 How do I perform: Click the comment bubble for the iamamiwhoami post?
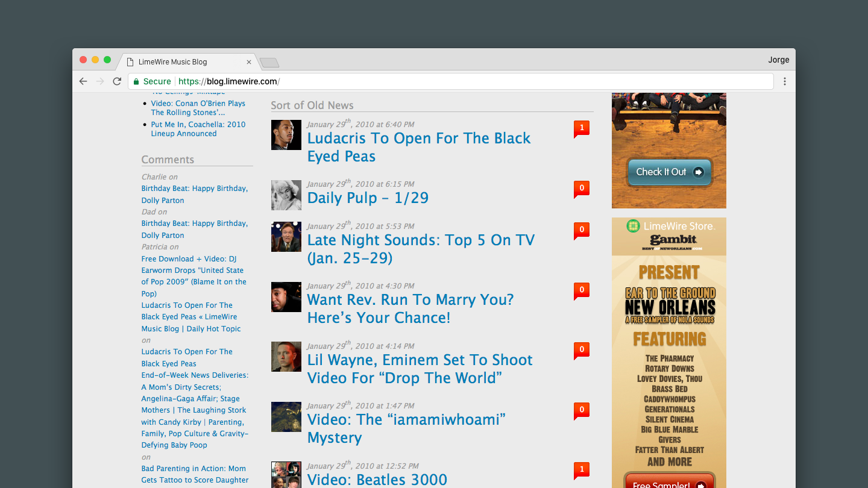point(581,410)
